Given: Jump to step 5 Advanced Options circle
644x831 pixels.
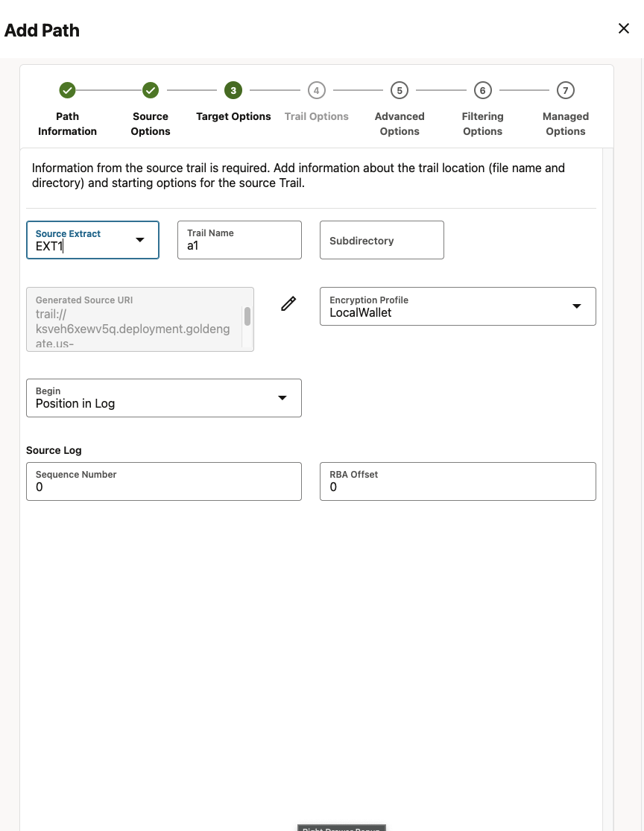Looking at the screenshot, I should (399, 89).
